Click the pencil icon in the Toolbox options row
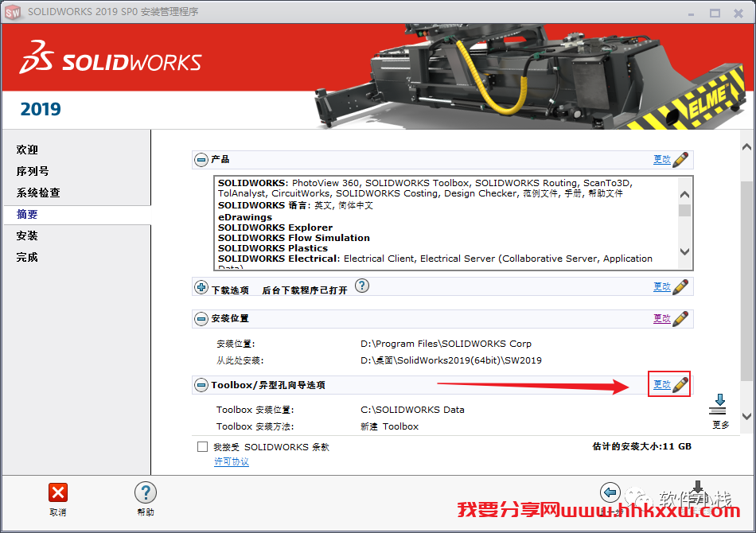756x533 pixels. coord(680,384)
